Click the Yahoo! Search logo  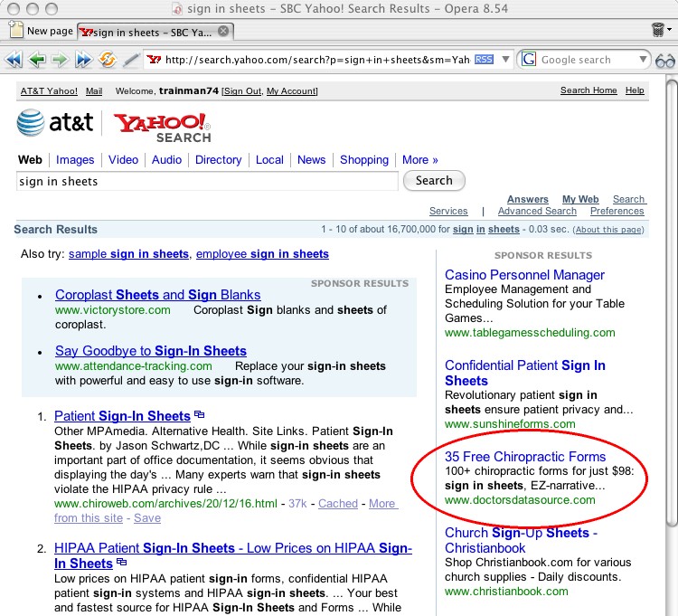pyautogui.click(x=163, y=128)
